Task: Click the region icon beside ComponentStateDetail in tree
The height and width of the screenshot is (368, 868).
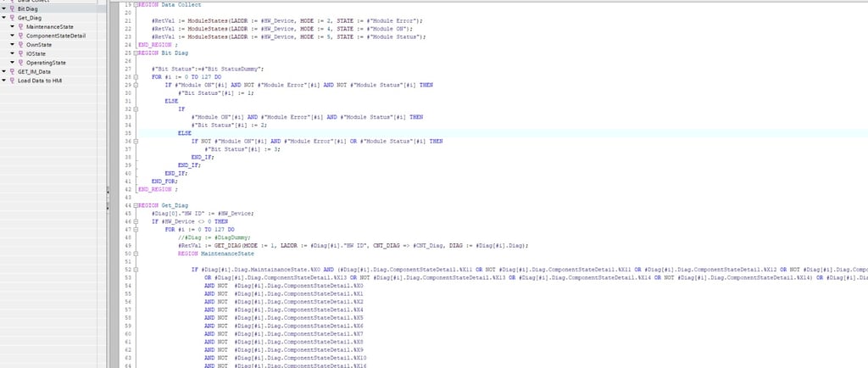Action: pyautogui.click(x=20, y=36)
